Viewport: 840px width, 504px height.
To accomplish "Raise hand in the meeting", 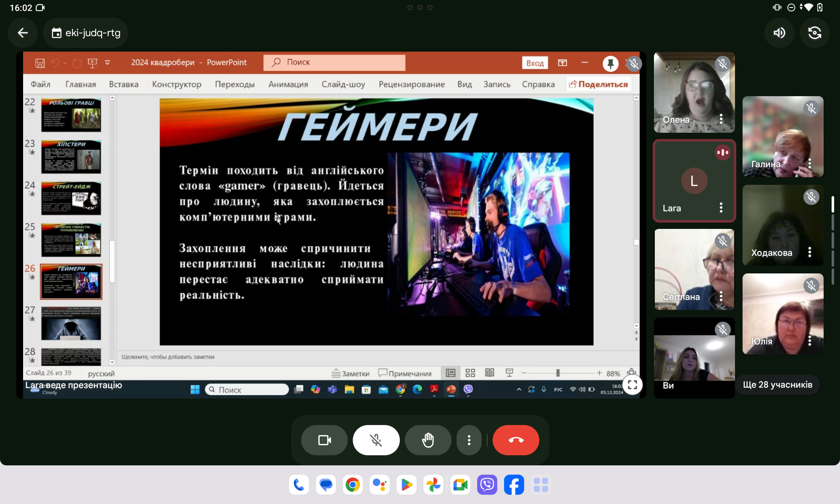I will (x=428, y=440).
